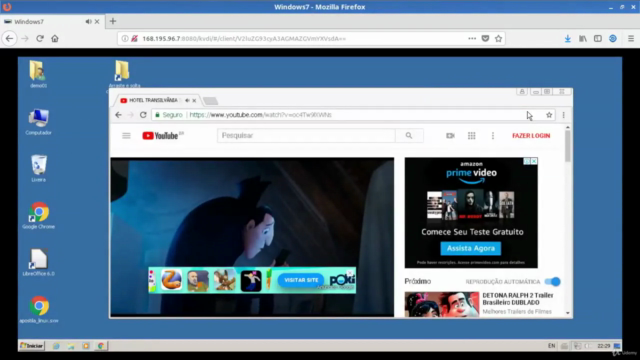This screenshot has width=640, height=360.
Task: Mute the HOTEL TRANSILVÂNIA tab audio
Action: pyautogui.click(x=187, y=100)
